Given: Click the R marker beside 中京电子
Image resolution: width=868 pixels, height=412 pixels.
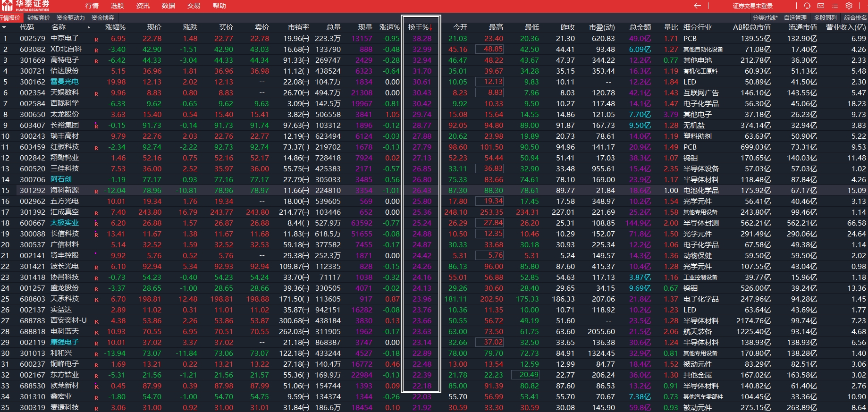Looking at the screenshot, I should click(96, 40).
